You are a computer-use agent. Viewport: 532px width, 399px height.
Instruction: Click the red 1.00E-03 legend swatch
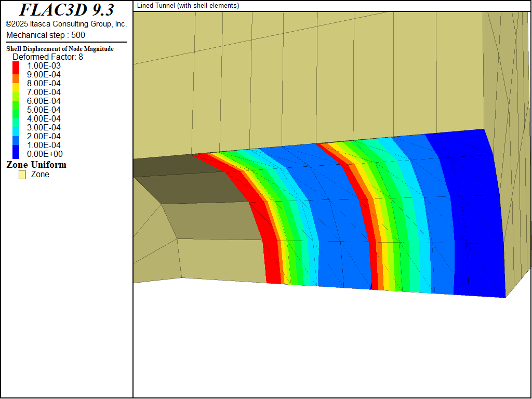pos(16,66)
